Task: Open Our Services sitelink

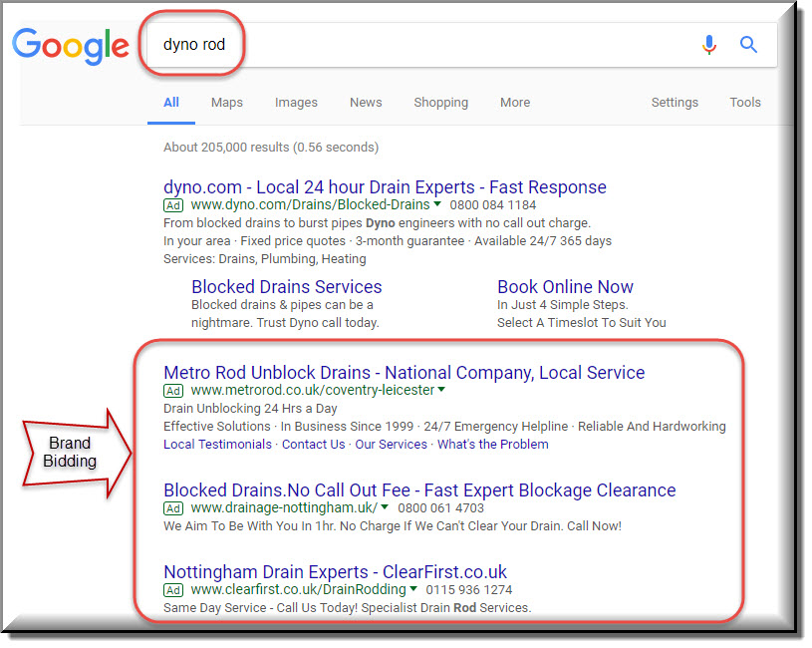Action: pyautogui.click(x=391, y=445)
